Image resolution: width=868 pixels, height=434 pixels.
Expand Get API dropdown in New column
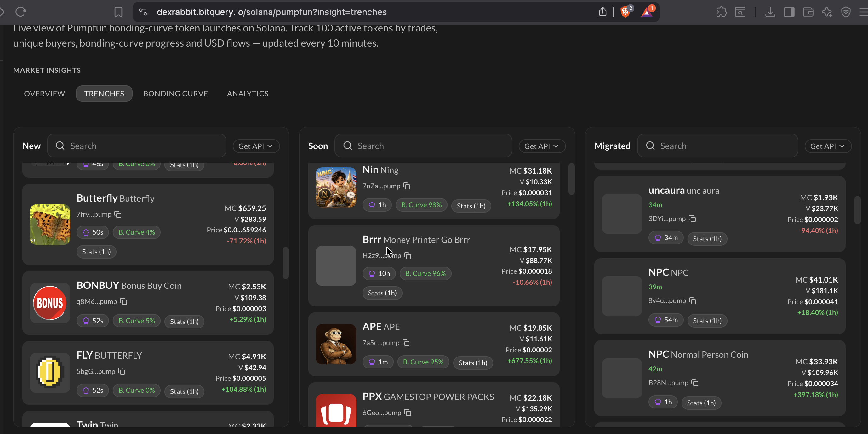pos(256,146)
